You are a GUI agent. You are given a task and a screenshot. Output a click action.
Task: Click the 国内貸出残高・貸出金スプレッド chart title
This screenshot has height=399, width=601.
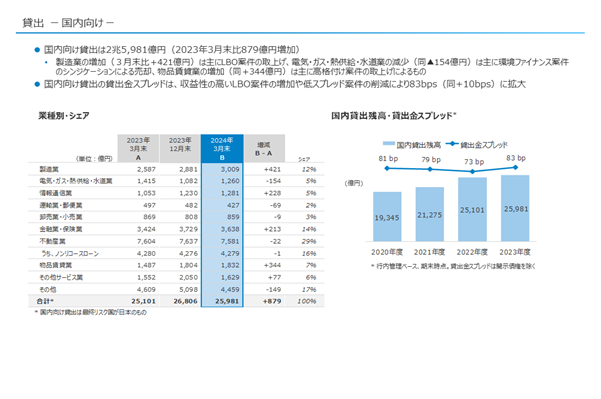pyautogui.click(x=394, y=115)
